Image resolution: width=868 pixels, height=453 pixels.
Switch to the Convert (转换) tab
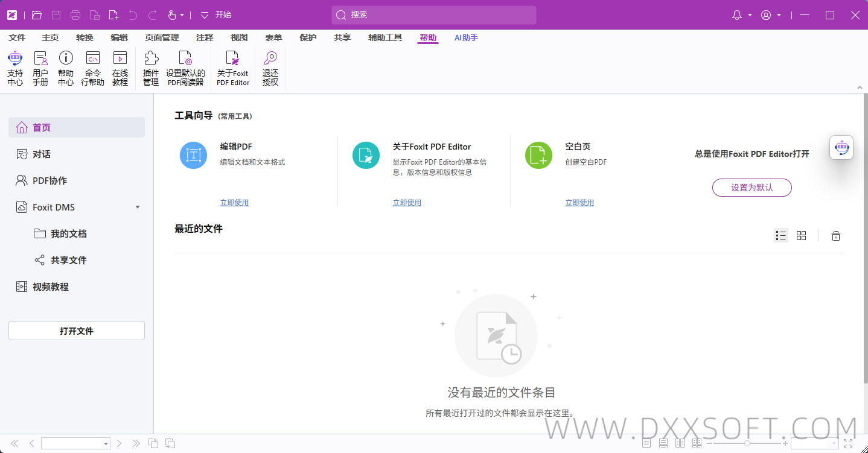(x=85, y=37)
